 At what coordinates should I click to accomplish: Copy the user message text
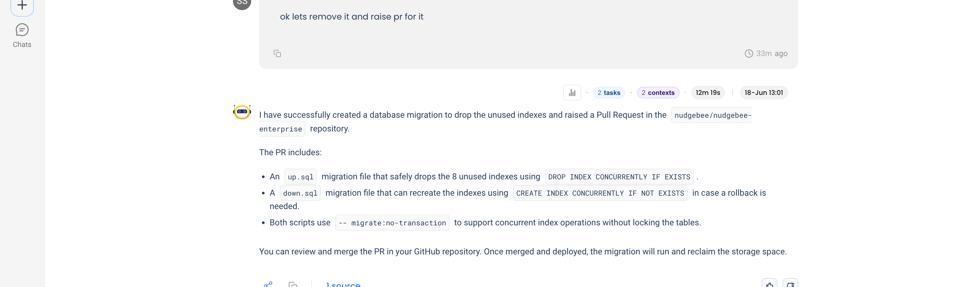(x=277, y=53)
